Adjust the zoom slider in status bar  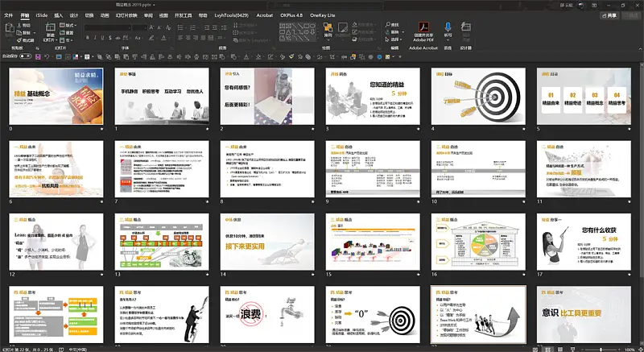pyautogui.click(x=601, y=350)
